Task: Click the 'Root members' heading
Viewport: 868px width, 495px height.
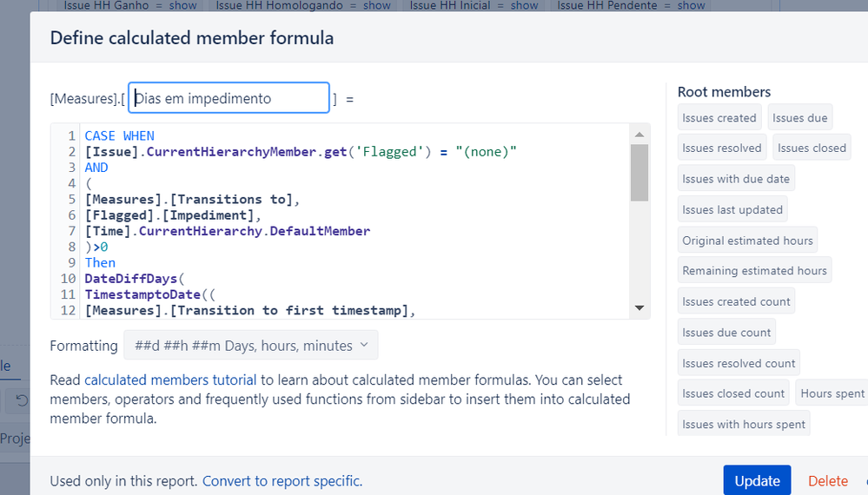Action: click(724, 92)
